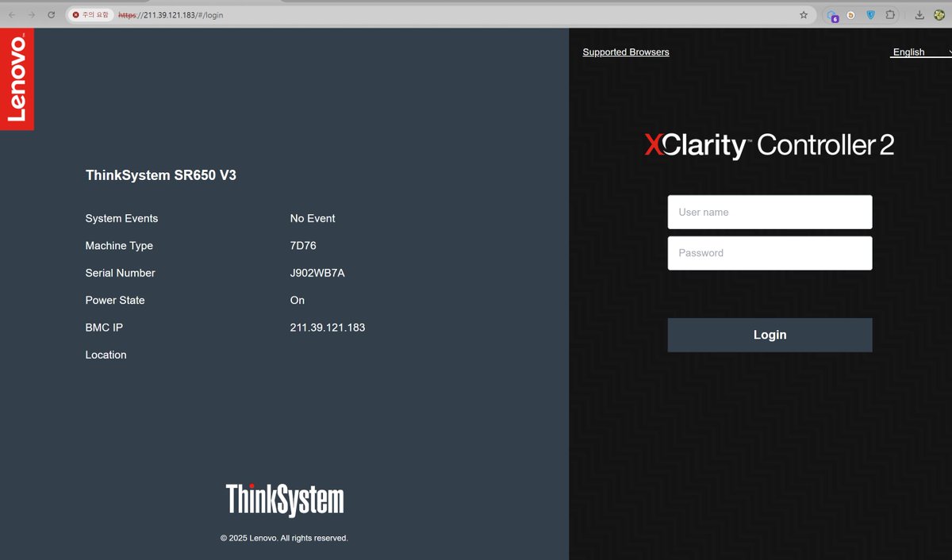This screenshot has height=560, width=952.
Task: Click the 'Location' label
Action: (x=106, y=355)
